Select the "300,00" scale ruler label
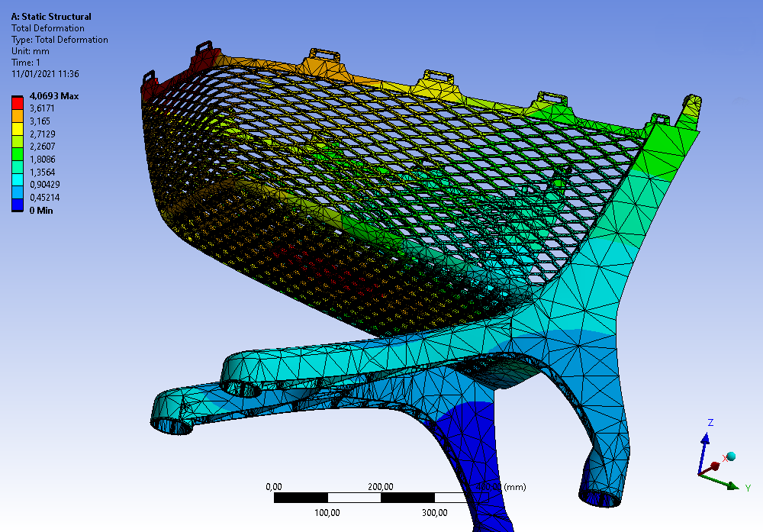This screenshot has width=763, height=532. point(435,512)
